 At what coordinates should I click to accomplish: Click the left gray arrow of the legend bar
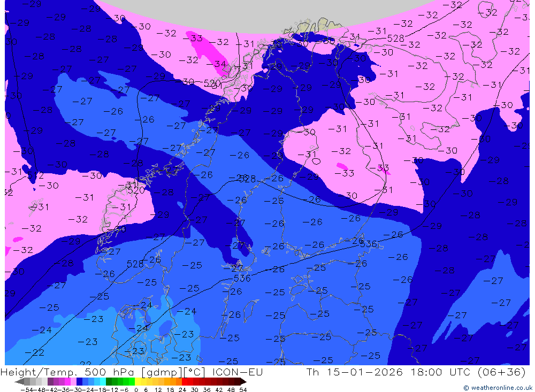click(x=19, y=381)
